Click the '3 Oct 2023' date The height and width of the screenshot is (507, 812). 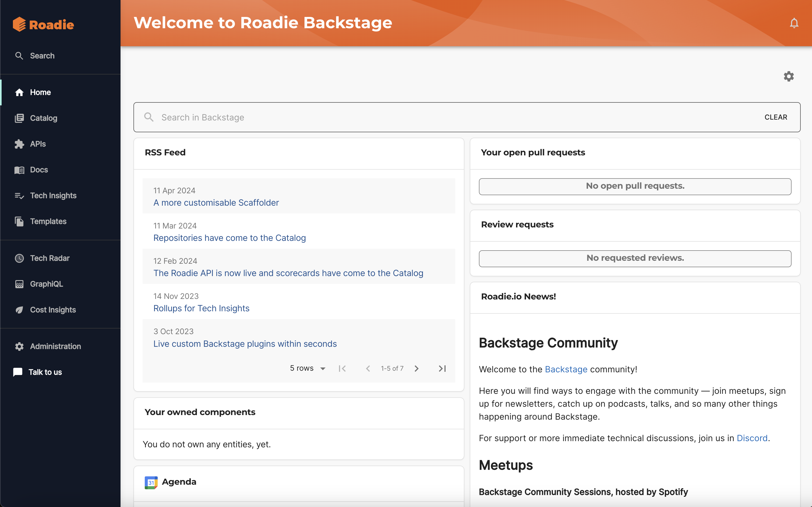pyautogui.click(x=174, y=331)
